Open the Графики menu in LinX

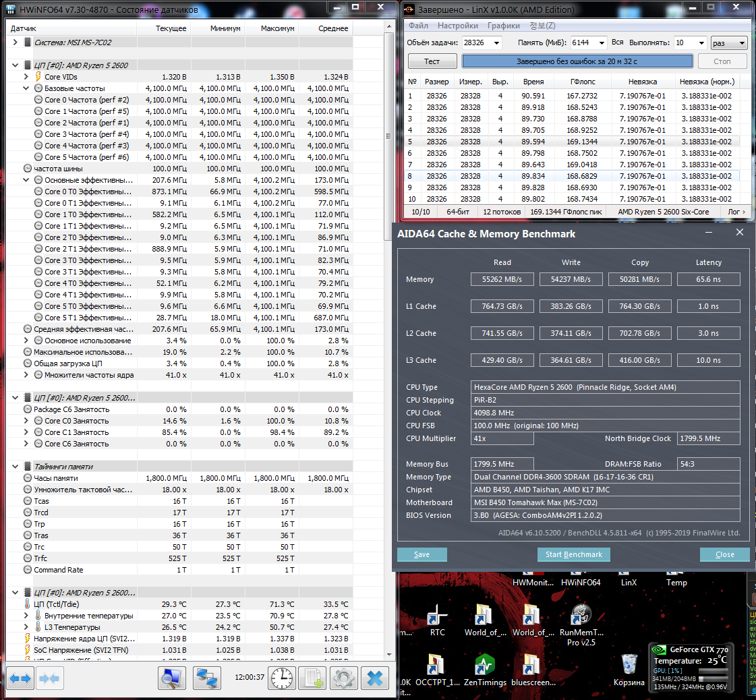pyautogui.click(x=503, y=26)
